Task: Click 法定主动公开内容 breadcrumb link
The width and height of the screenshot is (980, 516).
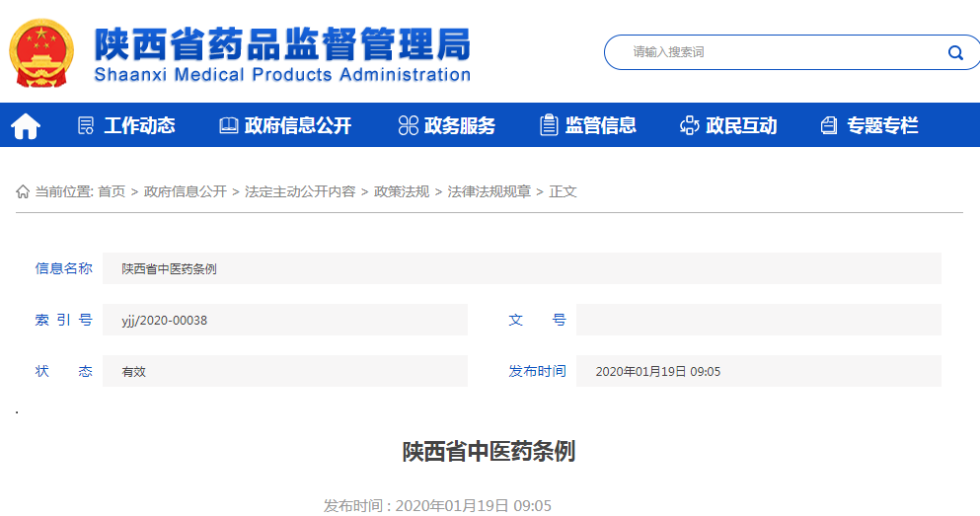Action: click(x=300, y=191)
